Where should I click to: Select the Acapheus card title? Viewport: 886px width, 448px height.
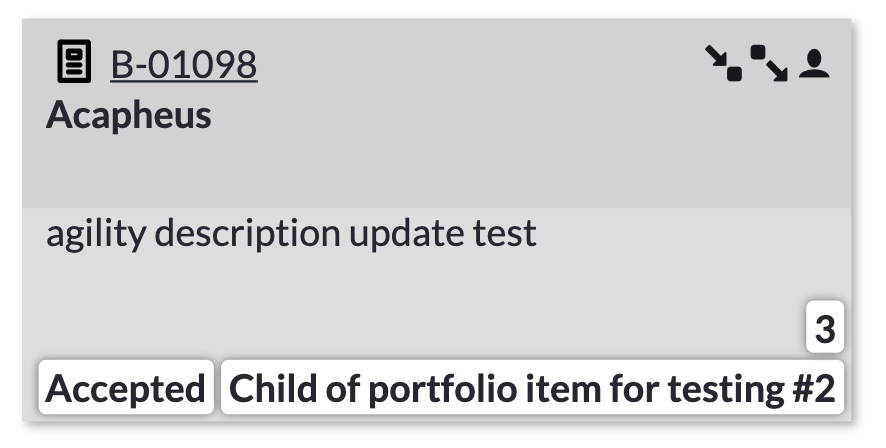tap(129, 115)
